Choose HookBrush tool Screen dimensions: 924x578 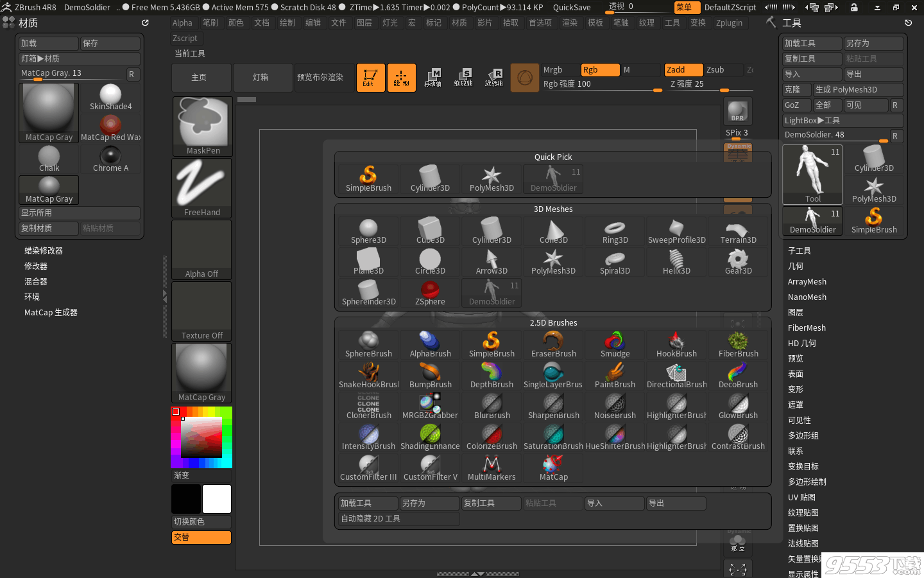676,345
